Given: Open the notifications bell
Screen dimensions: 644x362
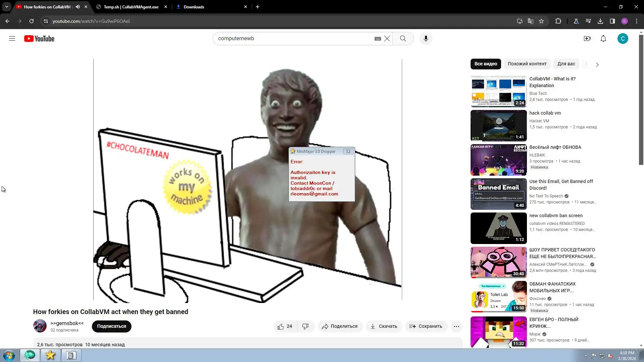Looking at the screenshot, I should pos(603,39).
